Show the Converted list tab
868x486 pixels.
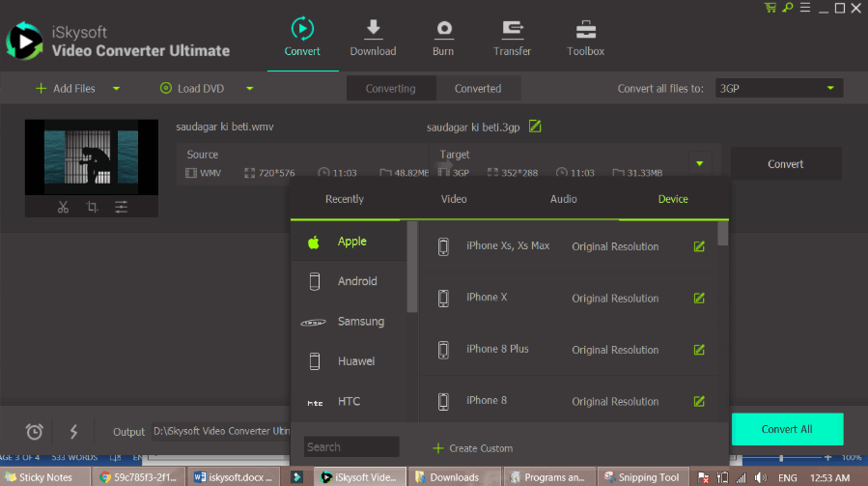(x=478, y=88)
